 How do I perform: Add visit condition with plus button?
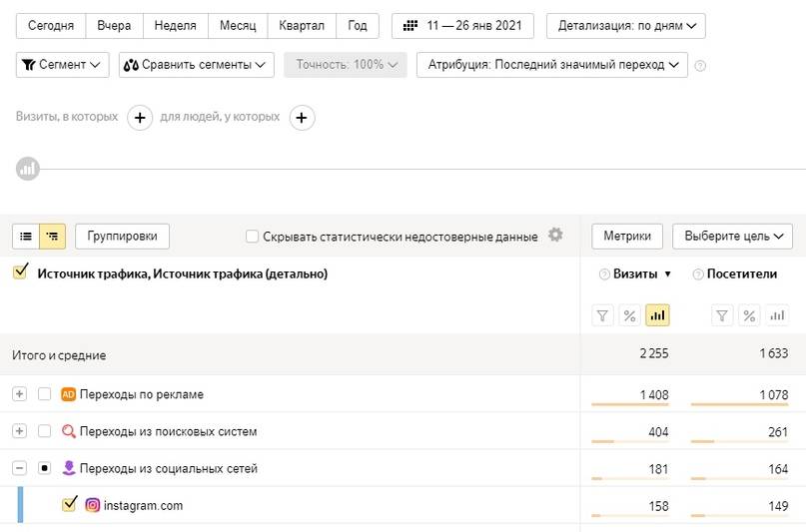139,118
